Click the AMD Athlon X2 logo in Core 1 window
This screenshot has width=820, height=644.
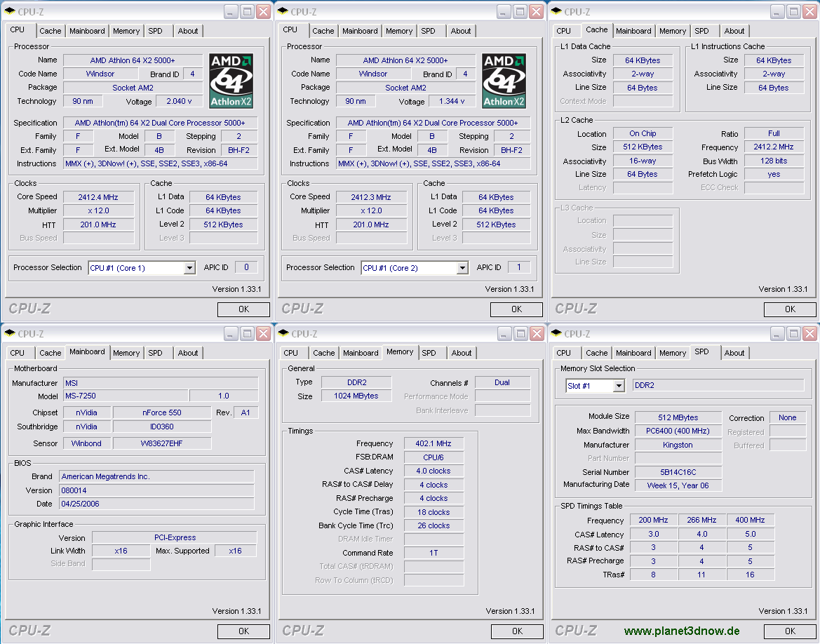(231, 81)
